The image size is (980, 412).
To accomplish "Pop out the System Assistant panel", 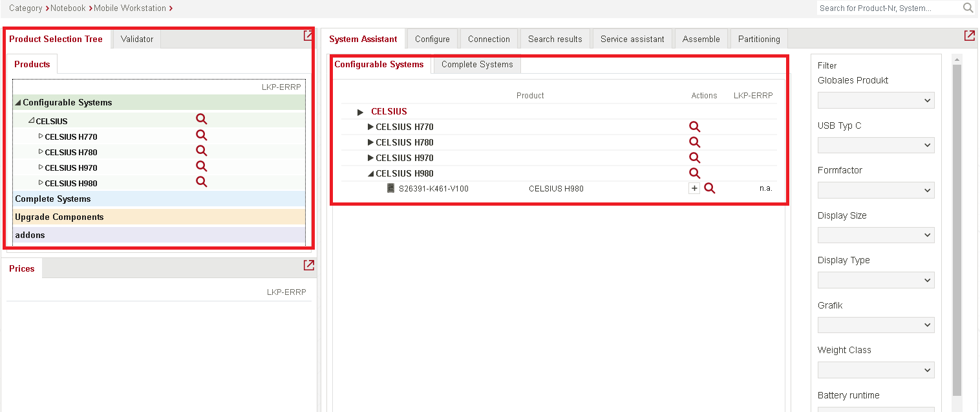I will (969, 36).
